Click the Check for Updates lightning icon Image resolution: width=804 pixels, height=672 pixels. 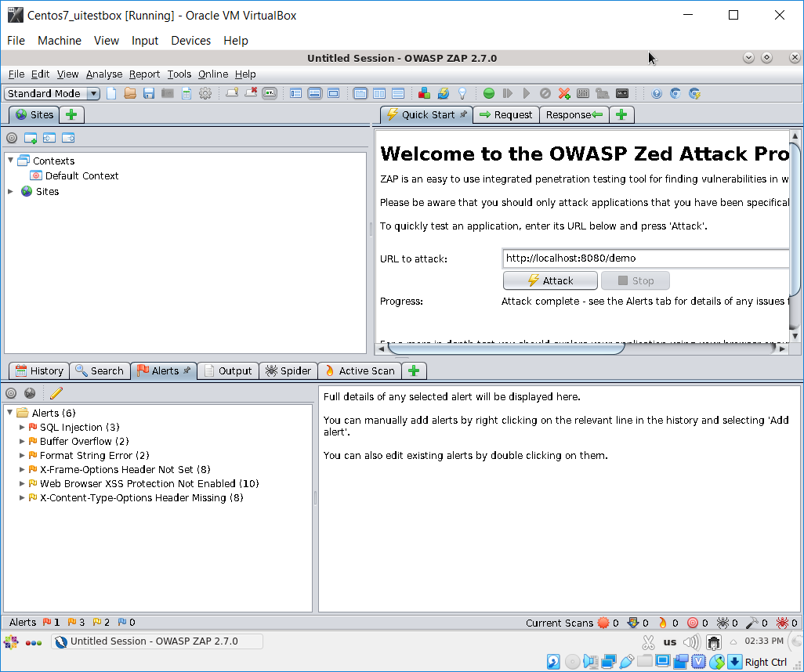click(x=443, y=93)
